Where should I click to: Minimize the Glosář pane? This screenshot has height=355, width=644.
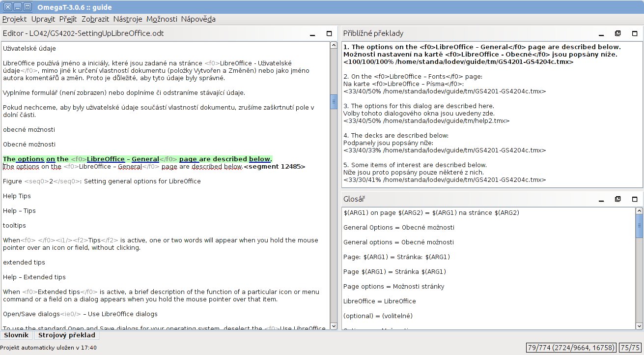600,200
